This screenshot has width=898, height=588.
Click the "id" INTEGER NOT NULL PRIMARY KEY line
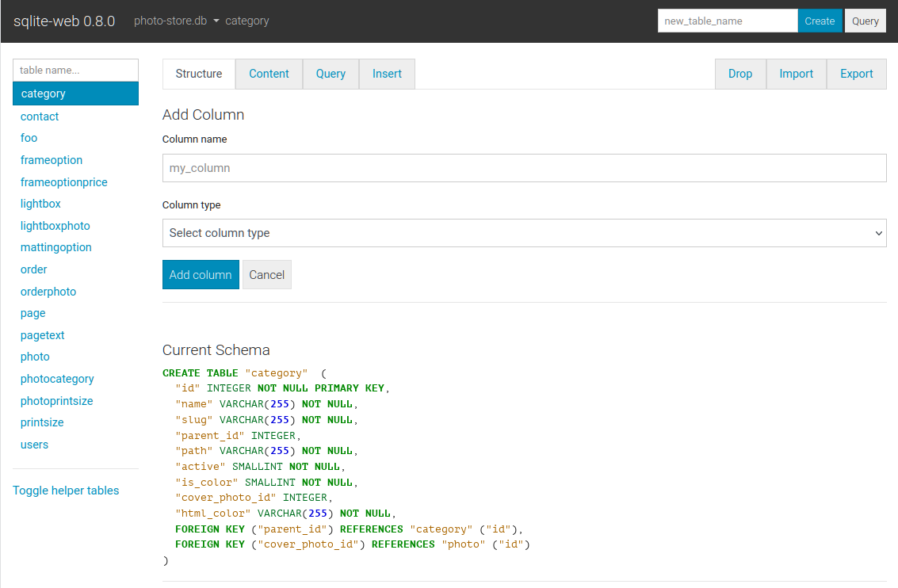pyautogui.click(x=282, y=388)
